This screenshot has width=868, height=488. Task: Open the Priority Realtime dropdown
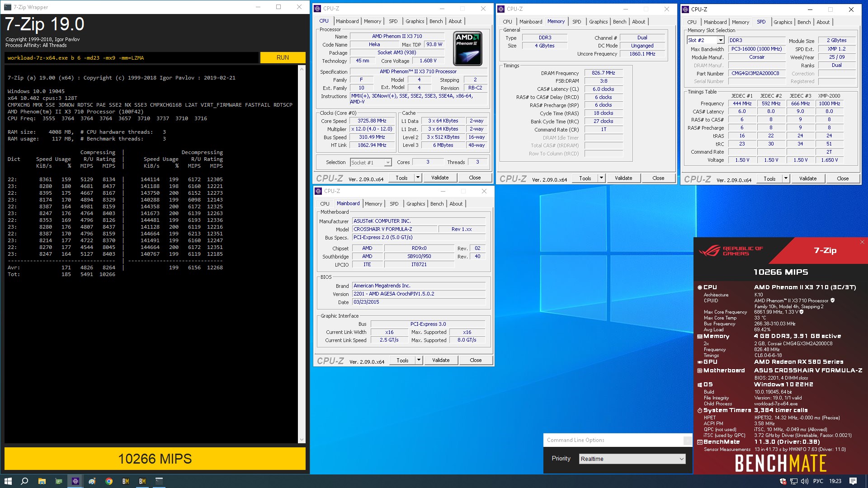coord(632,459)
